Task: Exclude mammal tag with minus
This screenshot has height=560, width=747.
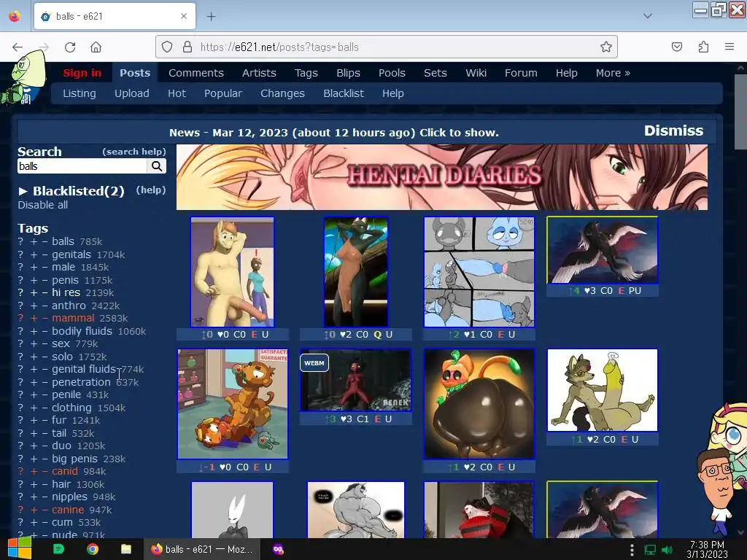Action: (x=44, y=318)
